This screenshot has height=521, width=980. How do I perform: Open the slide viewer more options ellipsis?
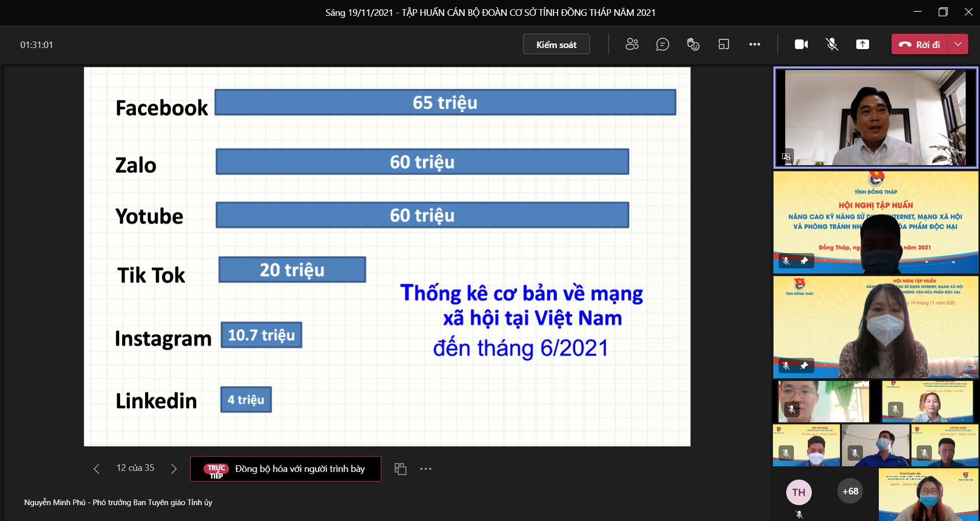click(x=426, y=469)
